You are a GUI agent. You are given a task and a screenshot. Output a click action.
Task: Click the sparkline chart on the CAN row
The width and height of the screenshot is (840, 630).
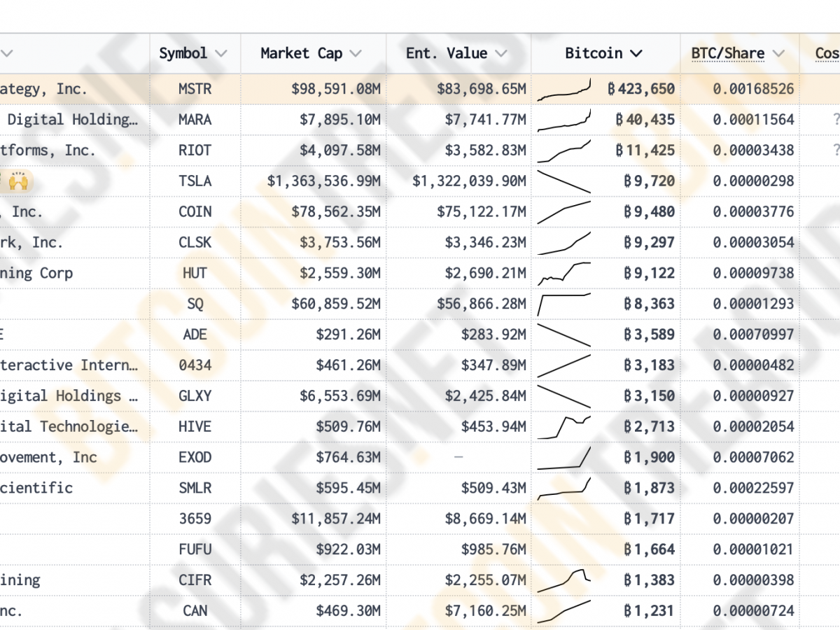click(x=564, y=610)
